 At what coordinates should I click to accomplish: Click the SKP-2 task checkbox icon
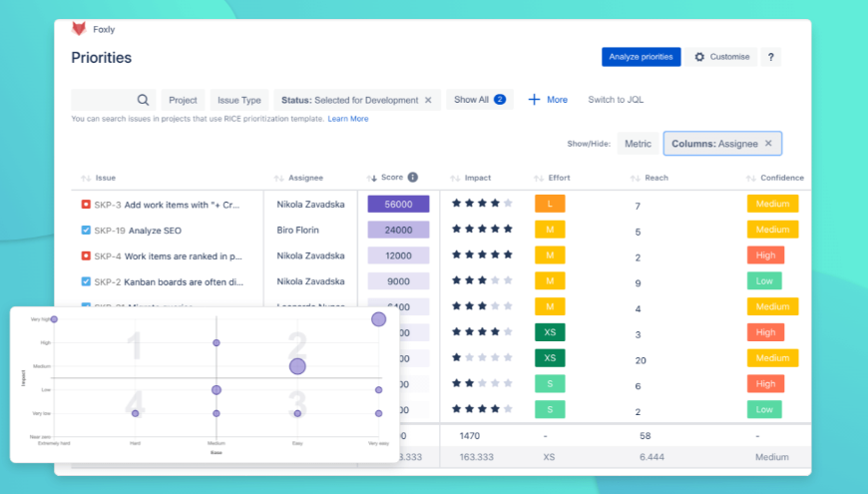[x=86, y=281]
